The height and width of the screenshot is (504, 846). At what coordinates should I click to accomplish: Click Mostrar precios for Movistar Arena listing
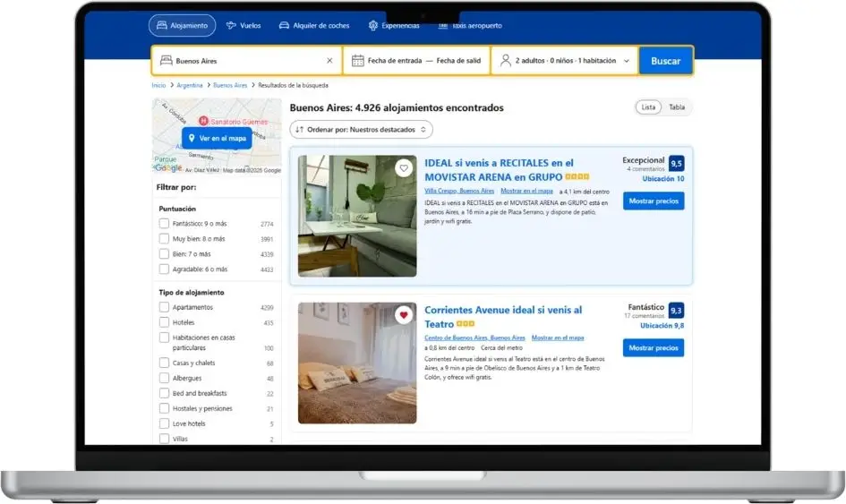point(654,201)
